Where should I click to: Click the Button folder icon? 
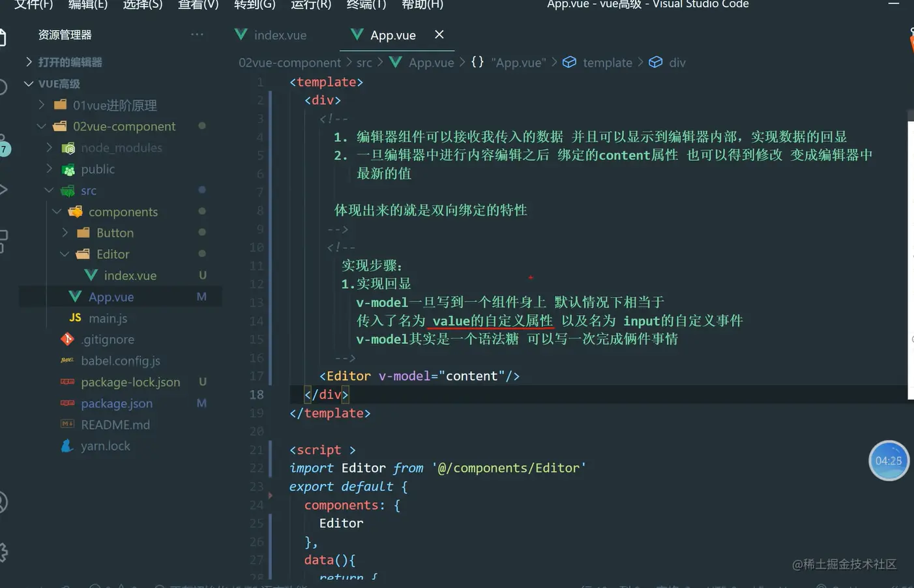click(83, 233)
